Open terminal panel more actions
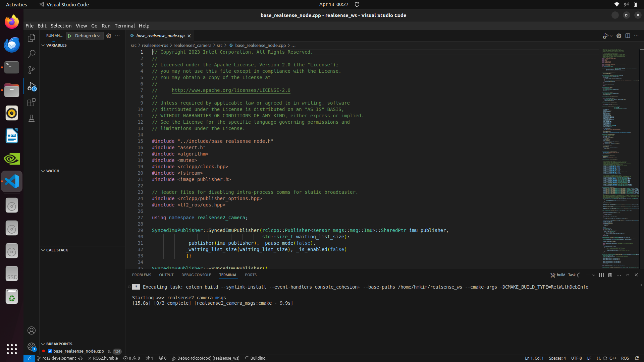 619,275
